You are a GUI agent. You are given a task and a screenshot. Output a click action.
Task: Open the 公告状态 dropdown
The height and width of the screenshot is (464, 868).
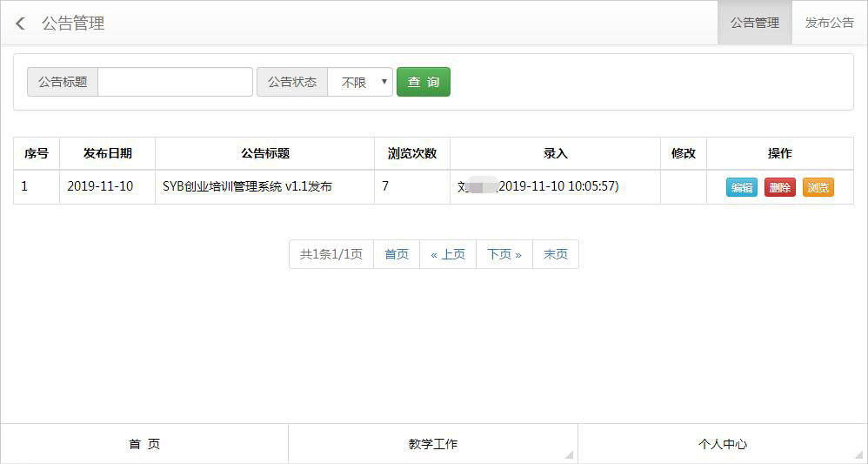pos(360,82)
